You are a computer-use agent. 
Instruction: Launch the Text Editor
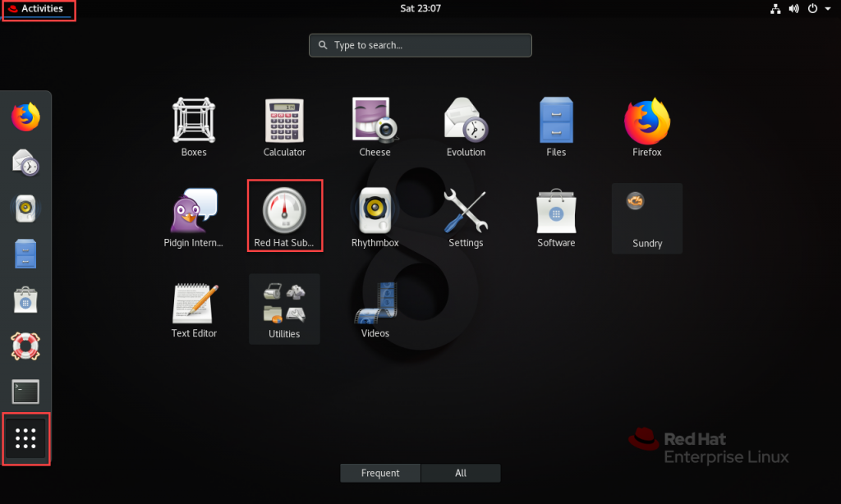tap(194, 309)
